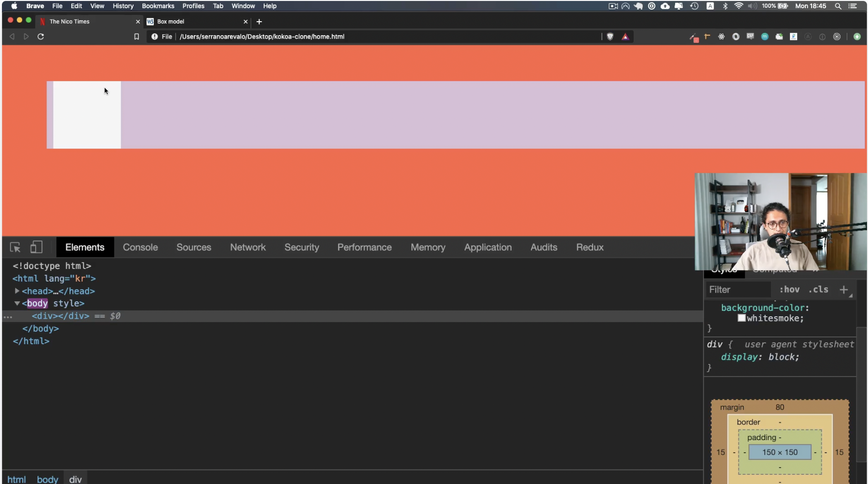The image size is (868, 484).
Task: Click the Apple menu logo
Action: tap(14, 6)
